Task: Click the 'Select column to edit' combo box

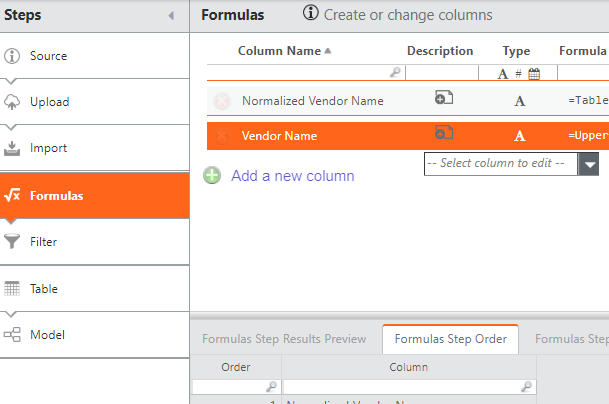Action: (x=501, y=163)
